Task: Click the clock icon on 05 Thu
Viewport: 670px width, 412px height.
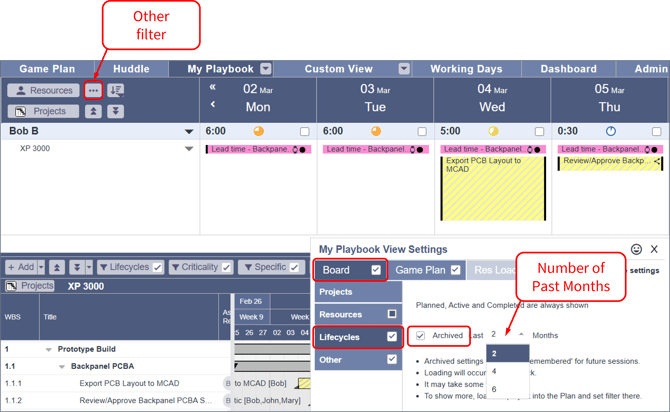Action: [611, 131]
